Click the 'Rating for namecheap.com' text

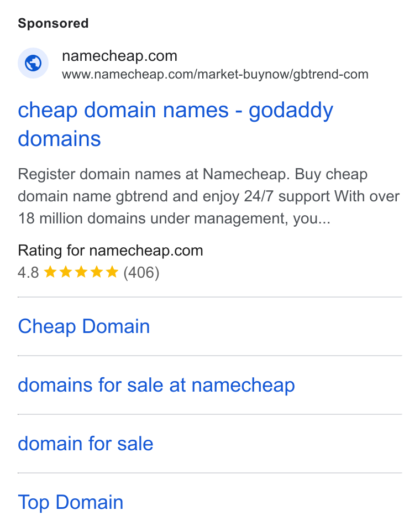(x=111, y=251)
